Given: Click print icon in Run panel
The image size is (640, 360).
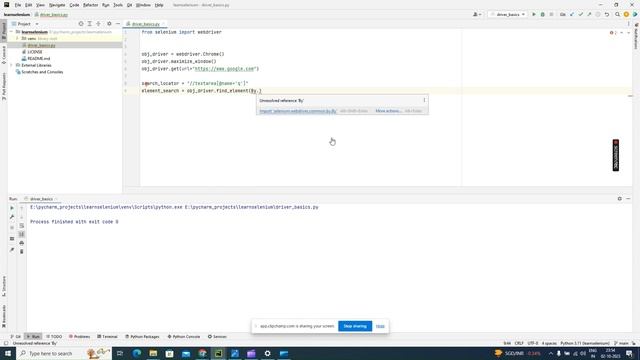Looking at the screenshot, I should pos(22,243).
